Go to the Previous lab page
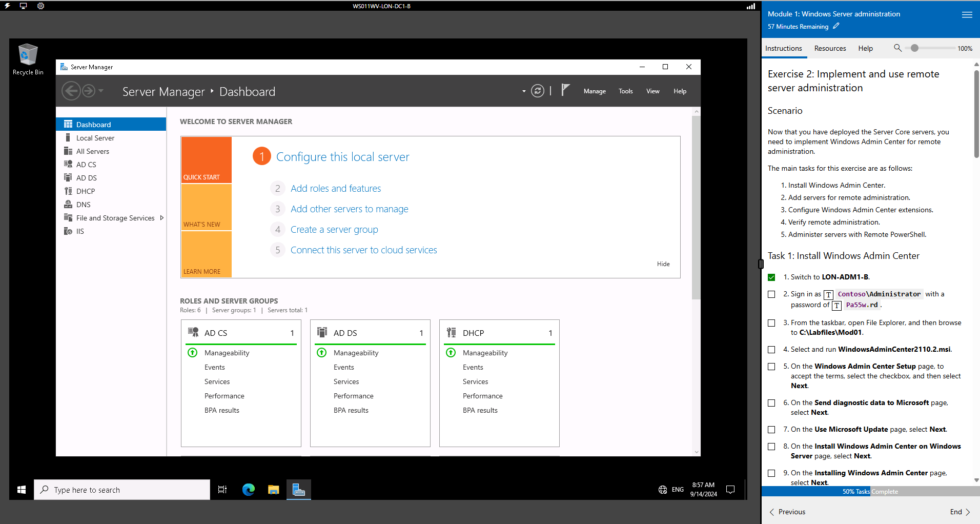Image resolution: width=980 pixels, height=524 pixels. 787,512
